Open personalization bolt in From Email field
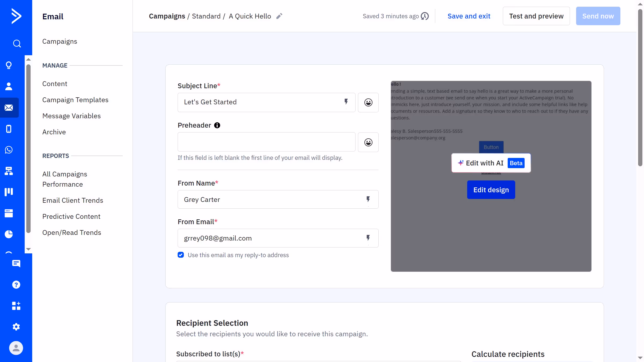 [x=368, y=238]
